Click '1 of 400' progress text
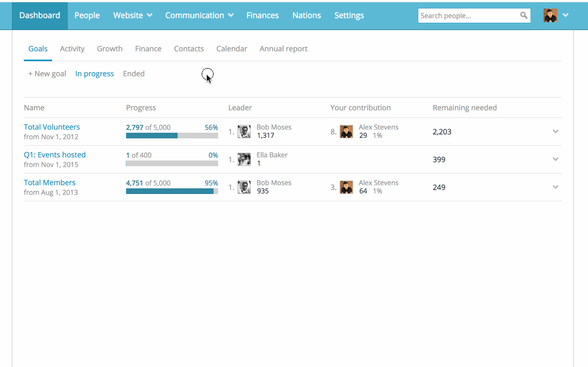Viewport: 588px width, 367px height. pos(139,155)
